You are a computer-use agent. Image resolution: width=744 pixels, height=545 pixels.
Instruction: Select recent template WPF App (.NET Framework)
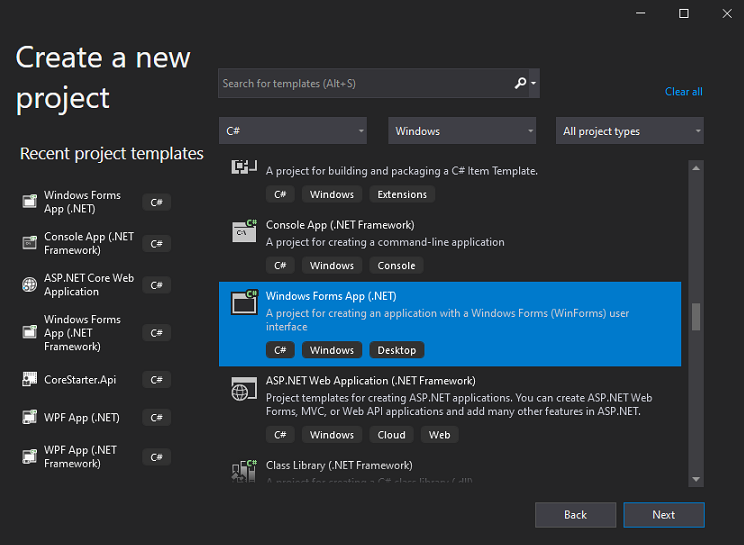click(80, 457)
